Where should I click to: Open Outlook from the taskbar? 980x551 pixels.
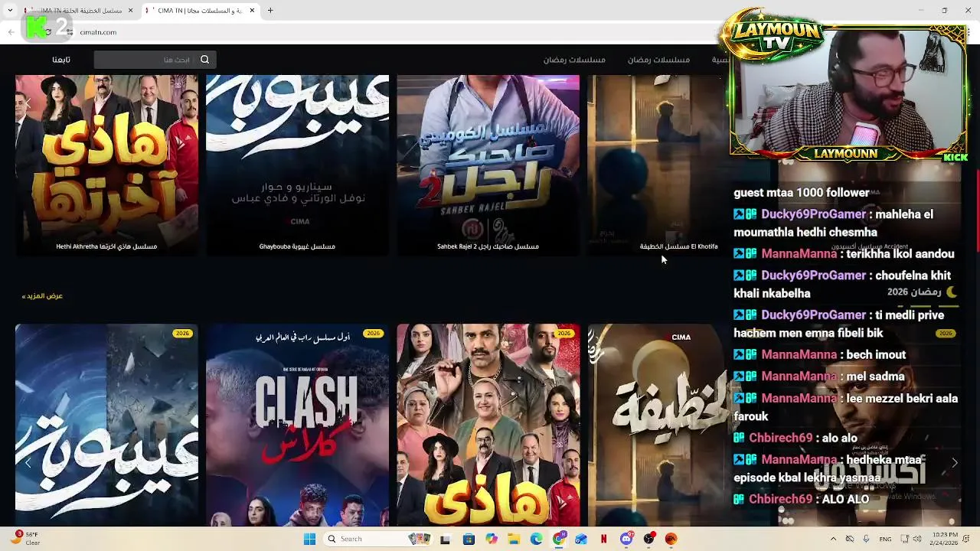[582, 539]
